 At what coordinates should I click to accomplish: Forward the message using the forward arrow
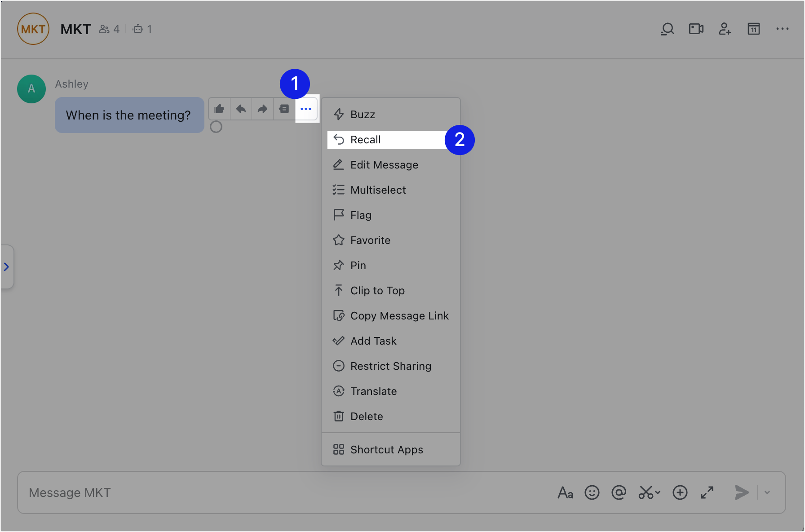click(x=262, y=109)
